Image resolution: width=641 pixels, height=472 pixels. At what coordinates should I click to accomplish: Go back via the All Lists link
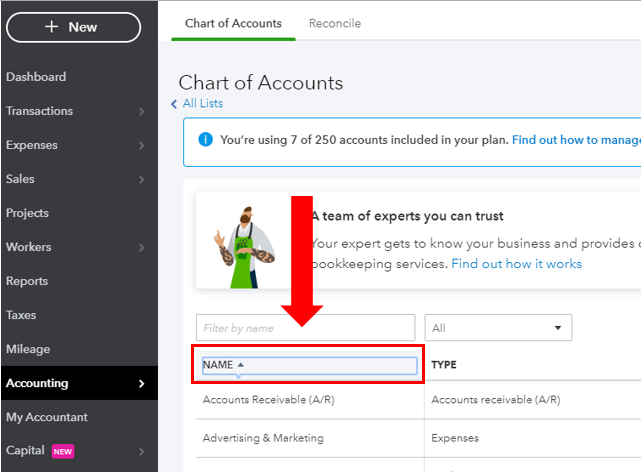point(203,103)
